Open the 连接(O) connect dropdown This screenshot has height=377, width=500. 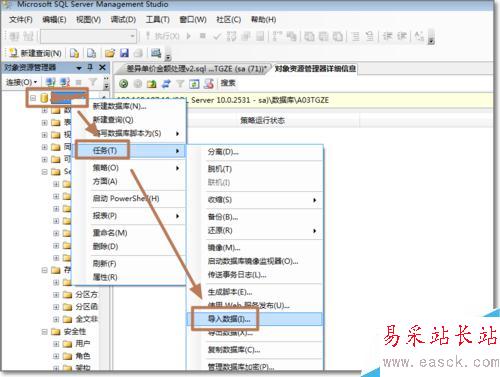22,82
